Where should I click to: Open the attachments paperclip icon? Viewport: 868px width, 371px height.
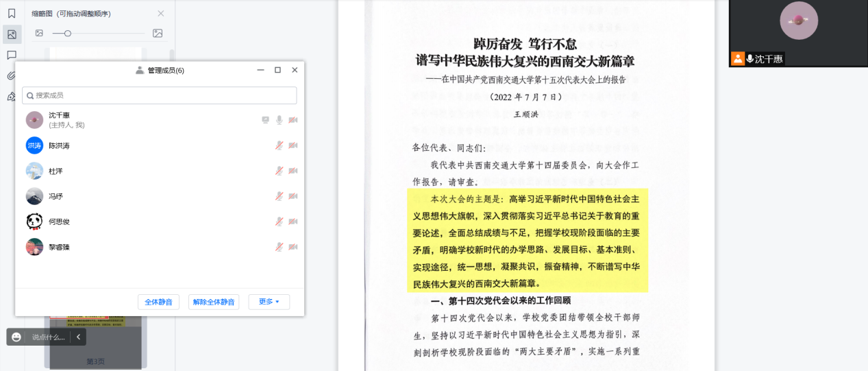tap(12, 75)
